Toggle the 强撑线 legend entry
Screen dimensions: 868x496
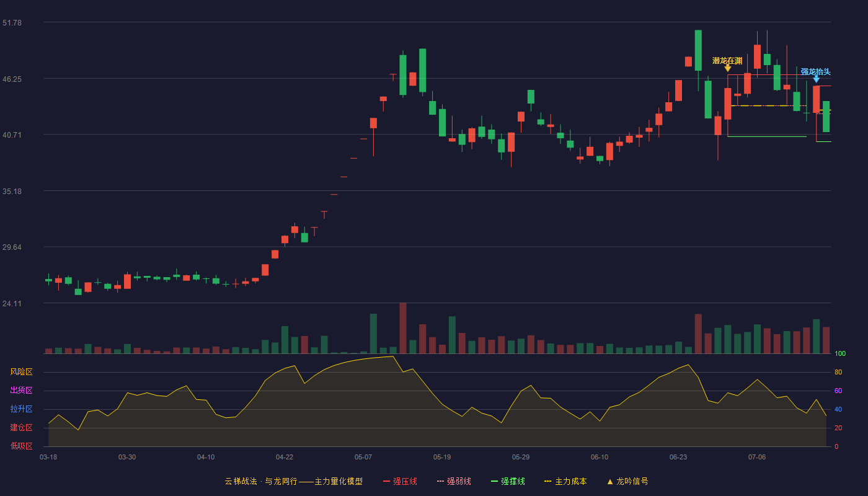(508, 481)
